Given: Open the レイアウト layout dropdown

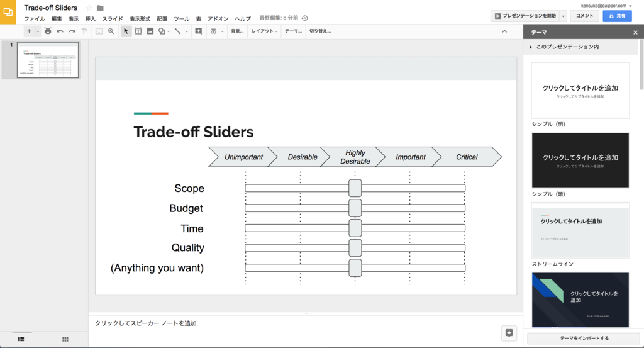Looking at the screenshot, I should (265, 31).
